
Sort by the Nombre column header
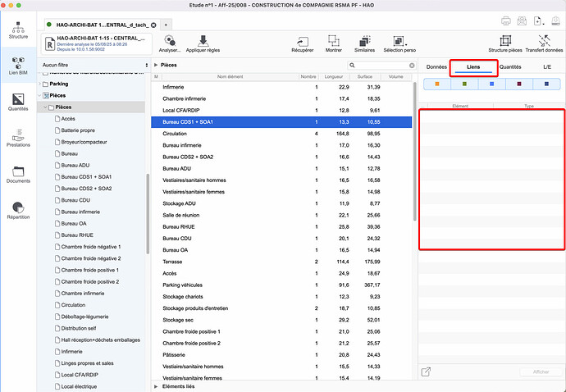point(308,76)
